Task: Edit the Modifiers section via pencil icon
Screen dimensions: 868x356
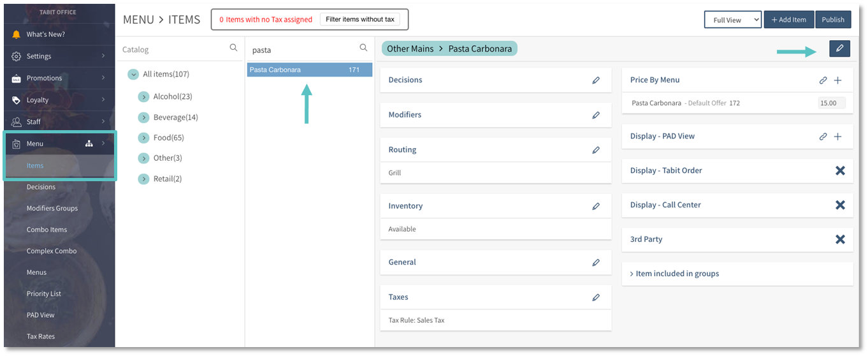Action: 596,115
